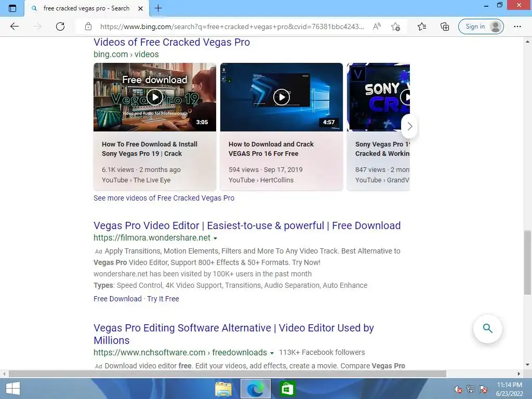
Task: Restore down the browser window
Action: pos(499,5)
